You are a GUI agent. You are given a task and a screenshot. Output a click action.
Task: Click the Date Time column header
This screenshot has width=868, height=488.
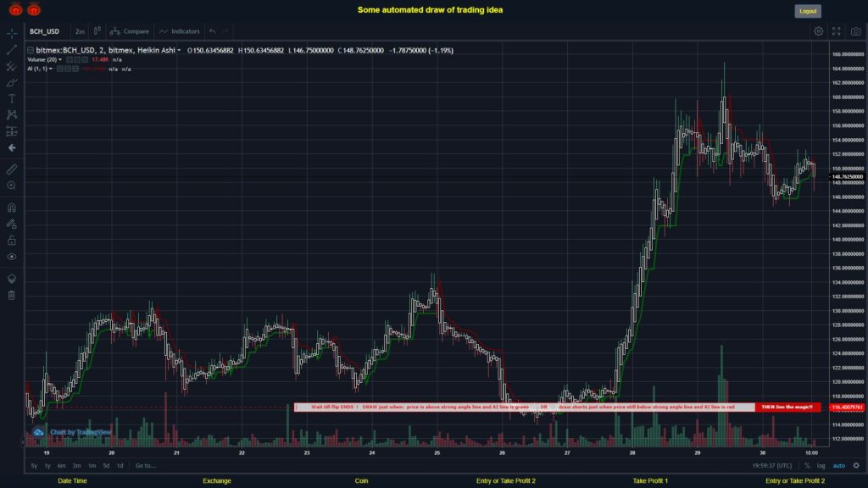[73, 481]
